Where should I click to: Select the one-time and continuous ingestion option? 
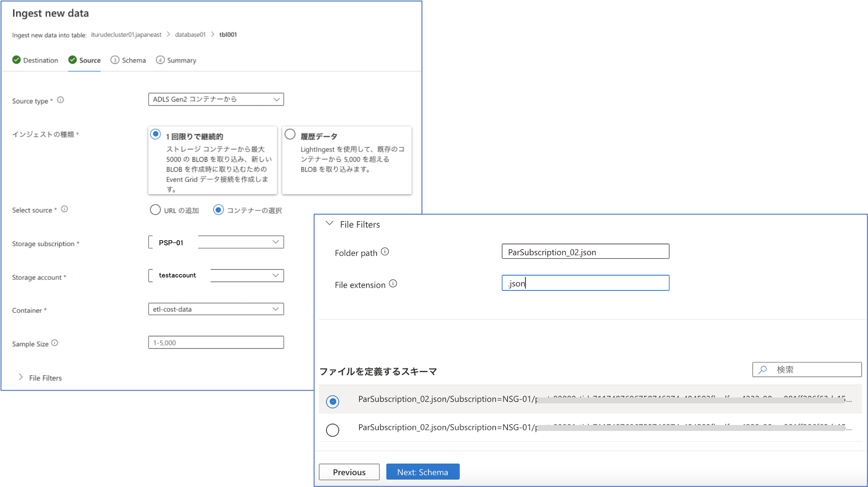point(155,134)
